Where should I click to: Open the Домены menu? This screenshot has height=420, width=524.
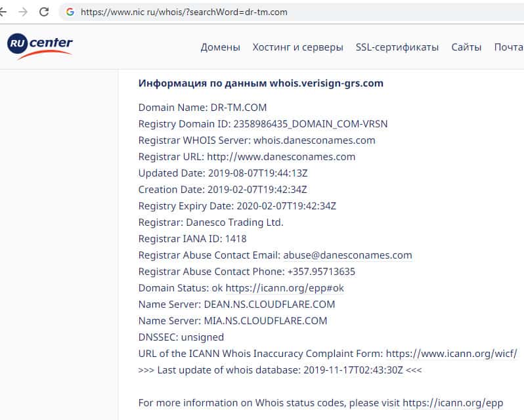tap(220, 47)
